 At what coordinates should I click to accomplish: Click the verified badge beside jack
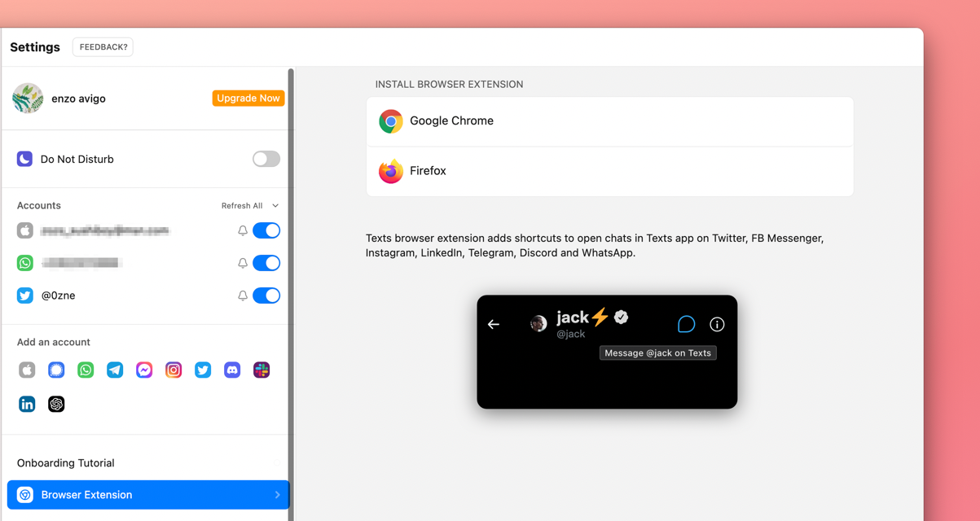(622, 317)
